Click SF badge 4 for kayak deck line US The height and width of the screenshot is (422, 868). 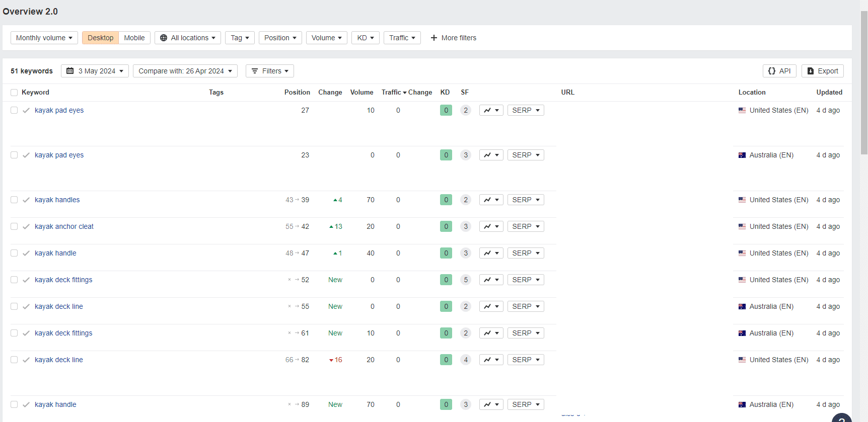click(466, 360)
